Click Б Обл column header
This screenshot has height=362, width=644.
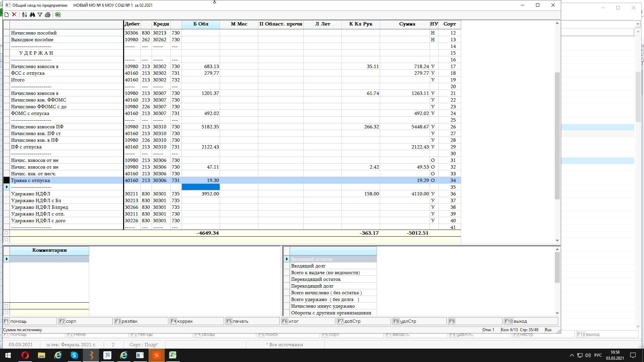click(201, 24)
